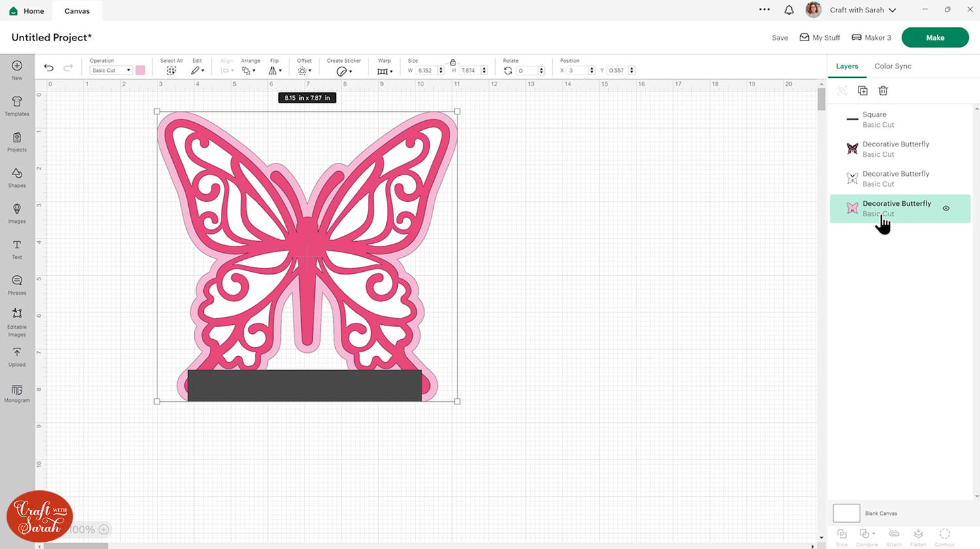This screenshot has height=549, width=980.
Task: Click the green Make button
Action: point(934,37)
